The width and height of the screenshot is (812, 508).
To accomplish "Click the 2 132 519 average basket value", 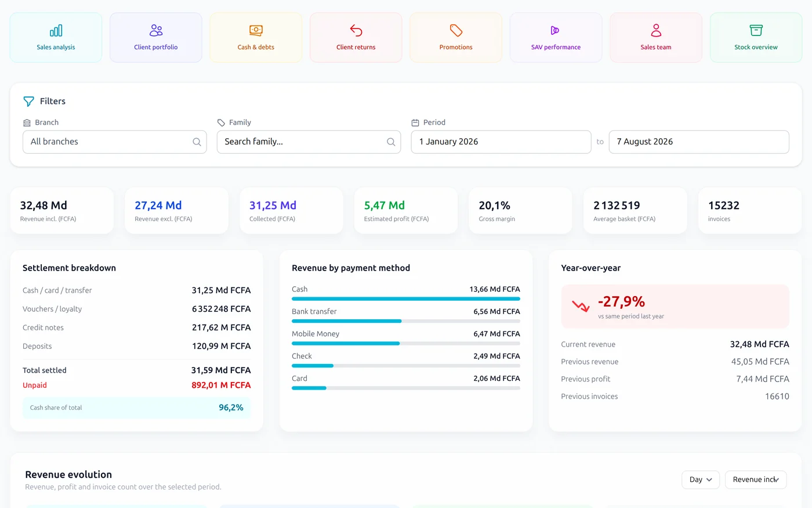I will click(617, 206).
